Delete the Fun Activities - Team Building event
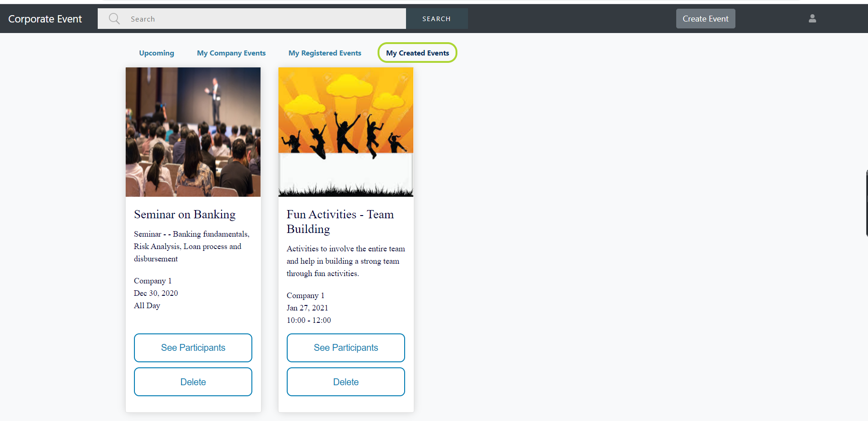The image size is (868, 421). click(346, 382)
